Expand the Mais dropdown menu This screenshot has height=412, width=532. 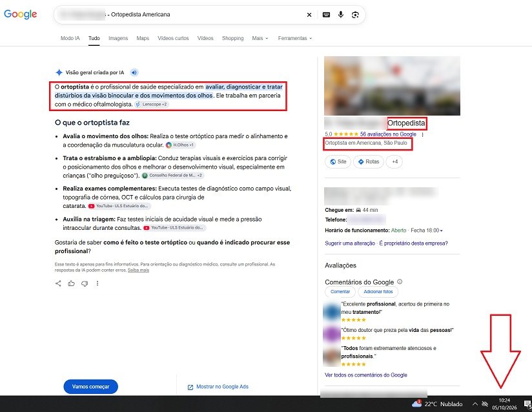[x=260, y=38]
